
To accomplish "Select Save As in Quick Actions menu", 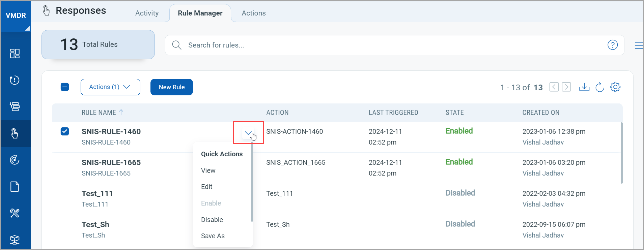I will [x=213, y=236].
